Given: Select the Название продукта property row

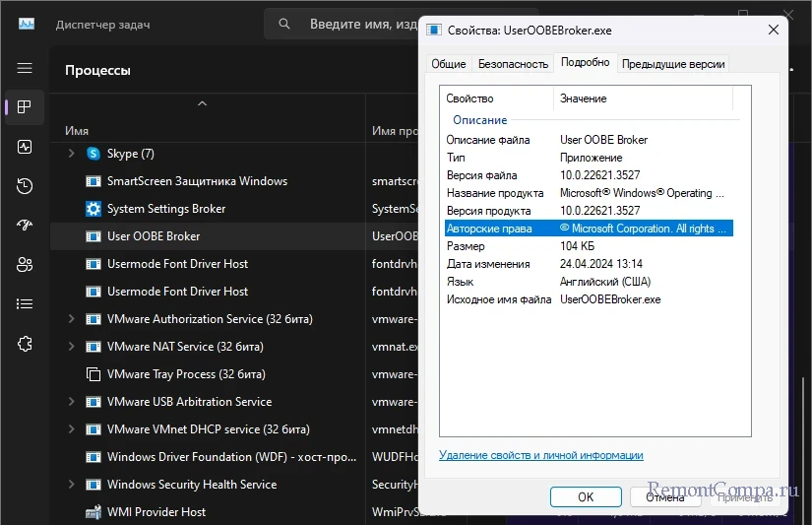Looking at the screenshot, I should (589, 193).
